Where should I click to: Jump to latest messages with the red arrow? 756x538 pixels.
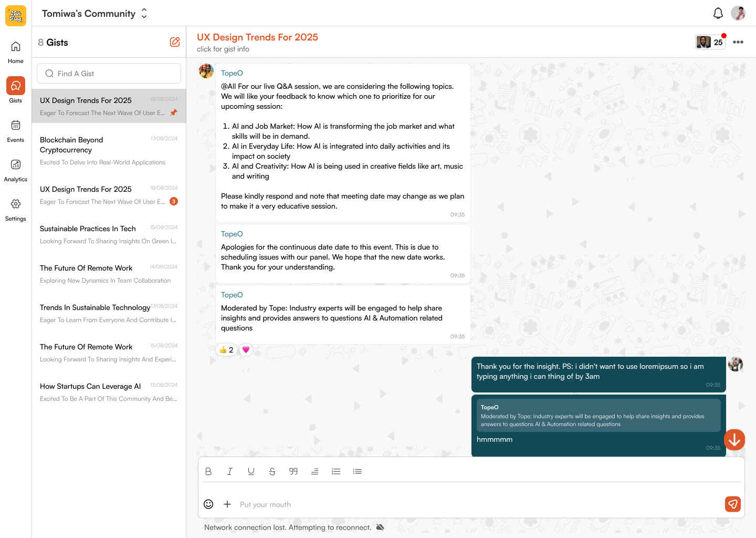734,439
